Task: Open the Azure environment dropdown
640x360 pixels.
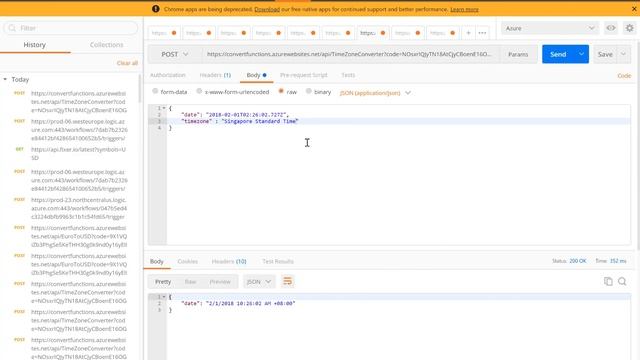Action: pos(549,28)
